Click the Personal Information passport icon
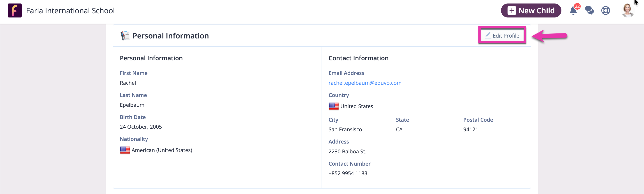 (x=125, y=36)
